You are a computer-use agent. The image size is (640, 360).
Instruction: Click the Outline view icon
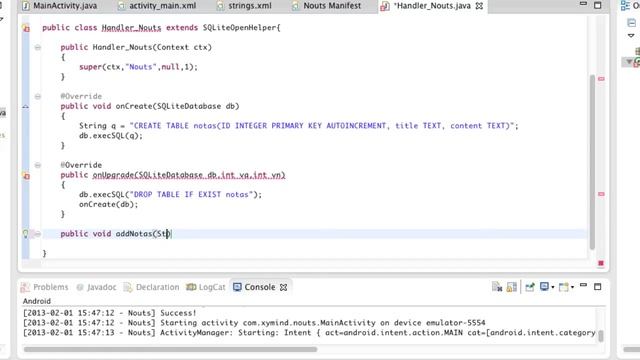pyautogui.click(x=625, y=5)
